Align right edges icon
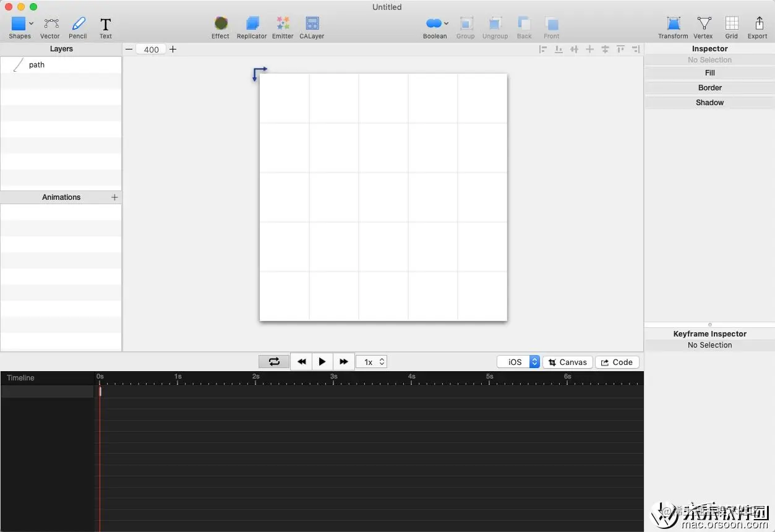 (x=636, y=49)
